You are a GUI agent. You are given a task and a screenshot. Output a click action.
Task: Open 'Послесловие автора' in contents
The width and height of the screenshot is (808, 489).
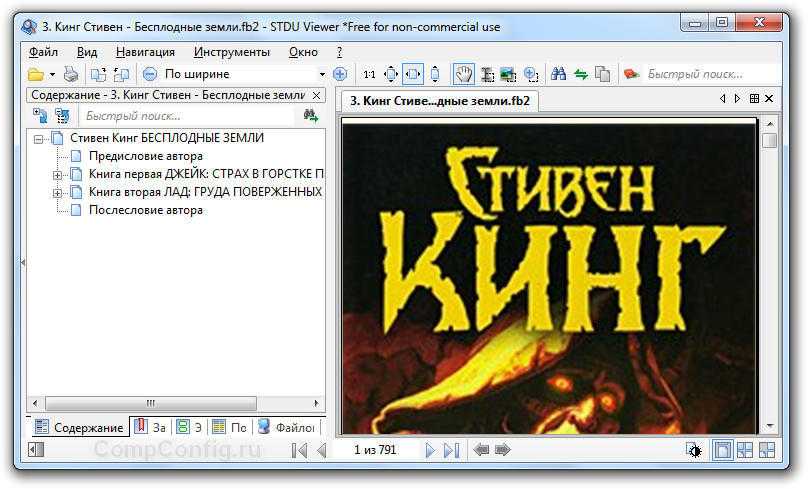(146, 210)
